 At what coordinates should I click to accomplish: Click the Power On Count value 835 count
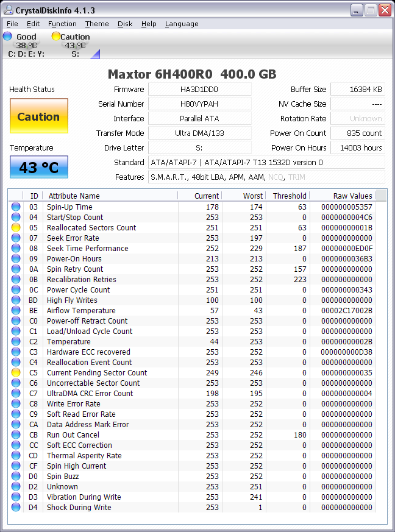[x=358, y=133]
